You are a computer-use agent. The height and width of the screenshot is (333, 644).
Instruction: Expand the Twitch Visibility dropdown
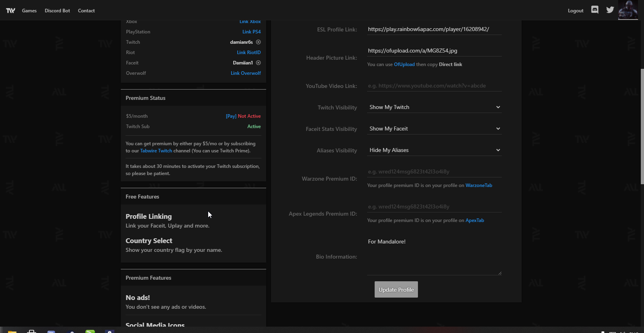[434, 107]
